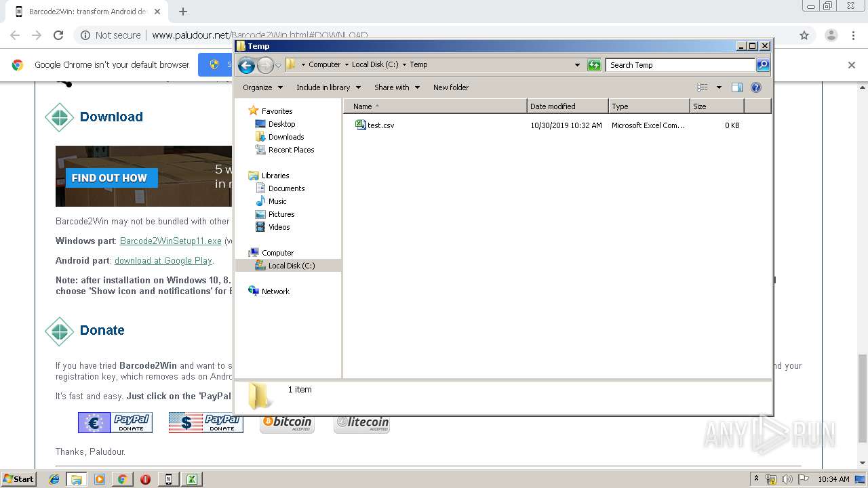Open Include in library menu
The image size is (868, 488).
328,87
